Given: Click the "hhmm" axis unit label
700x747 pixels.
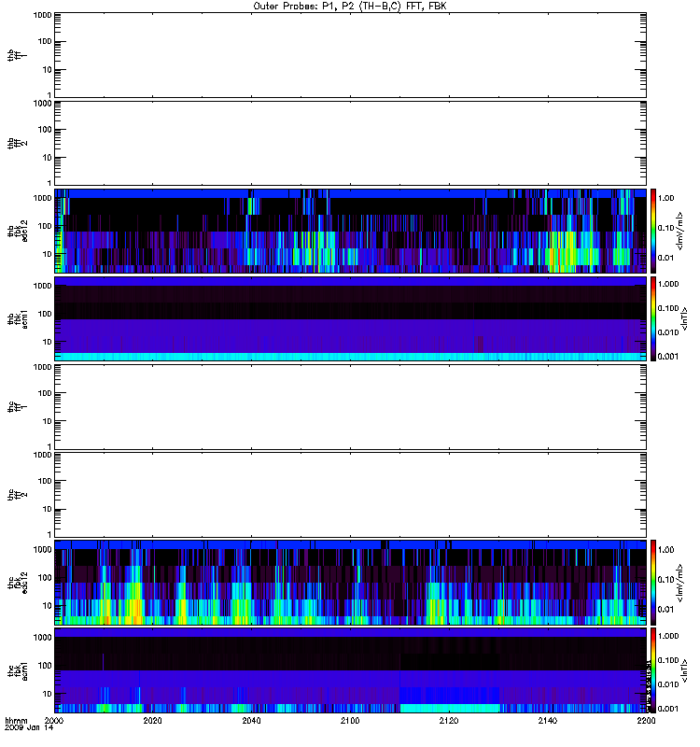Looking at the screenshot, I should point(16,721).
